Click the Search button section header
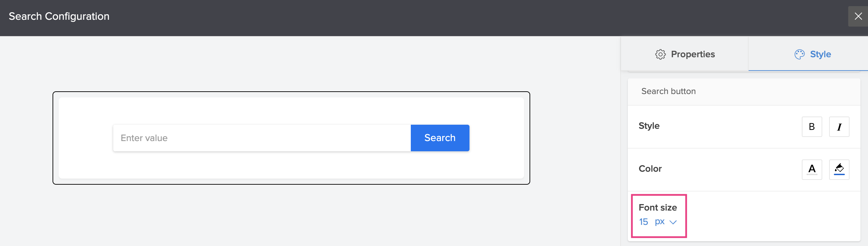The width and height of the screenshot is (868, 246). (668, 91)
